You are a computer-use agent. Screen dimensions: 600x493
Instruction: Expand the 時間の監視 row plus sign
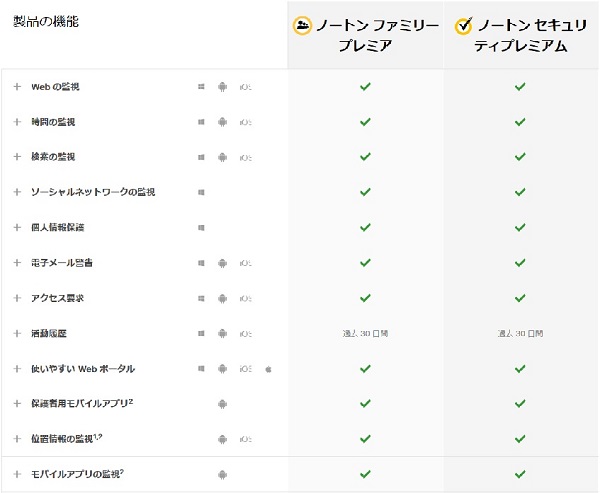pyautogui.click(x=17, y=122)
